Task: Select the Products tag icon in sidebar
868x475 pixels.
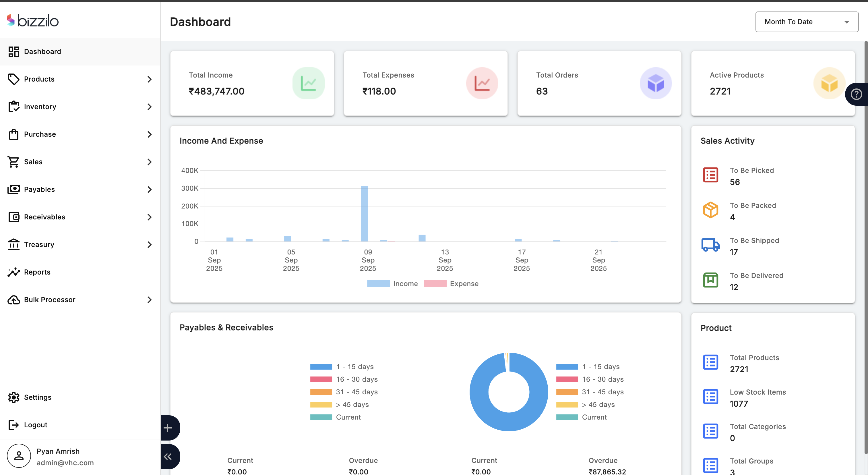Action: tap(13, 79)
